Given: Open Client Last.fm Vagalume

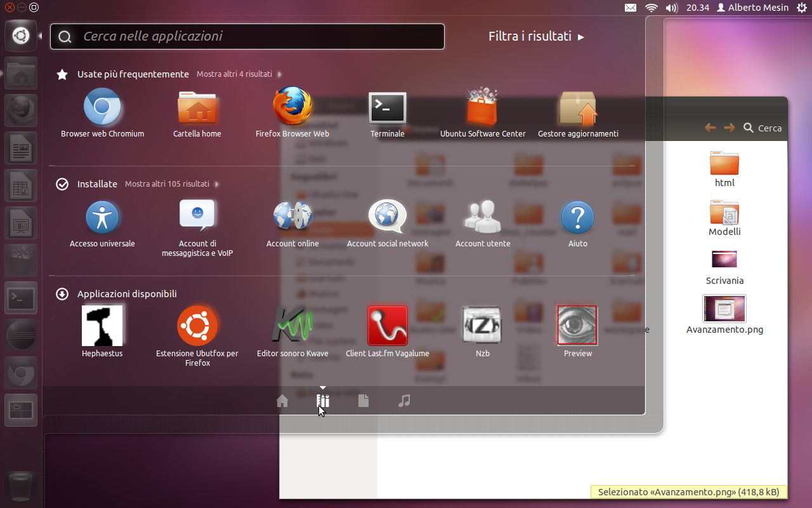Looking at the screenshot, I should (388, 325).
